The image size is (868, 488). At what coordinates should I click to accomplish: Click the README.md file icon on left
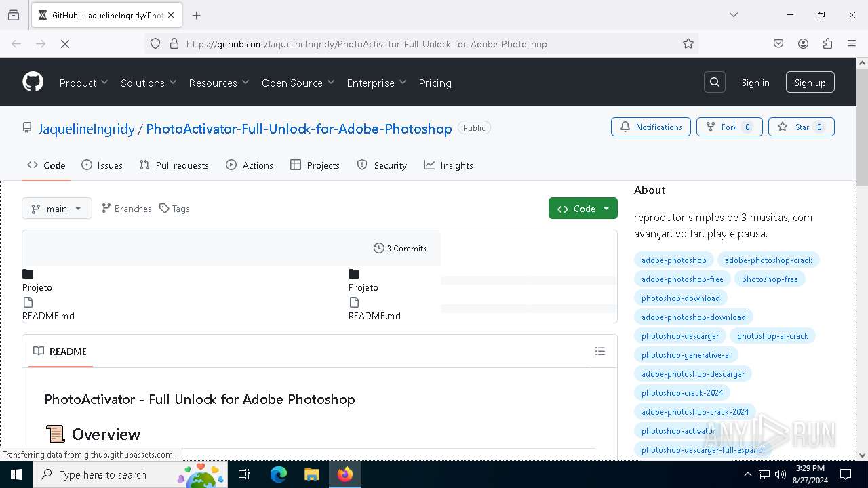(x=28, y=302)
